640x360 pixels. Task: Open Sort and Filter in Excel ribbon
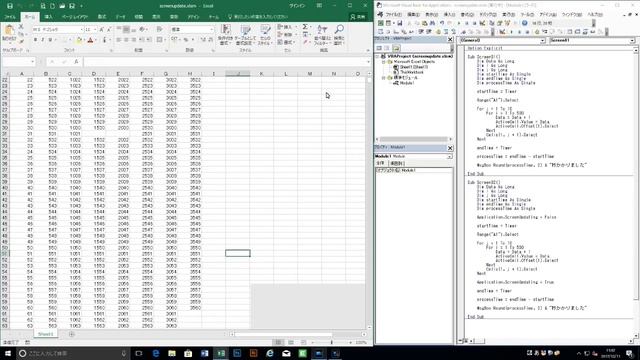click(x=322, y=35)
